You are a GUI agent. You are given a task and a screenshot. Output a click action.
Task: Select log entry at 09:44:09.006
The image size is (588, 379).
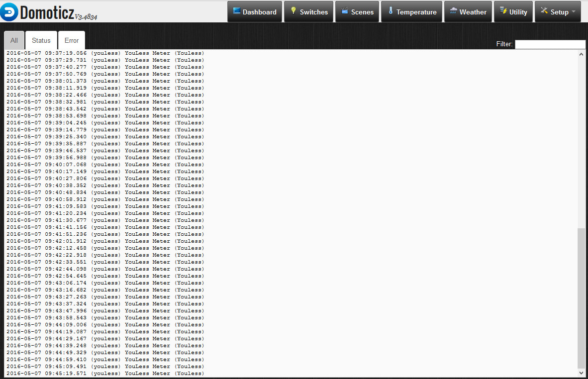[x=105, y=325]
